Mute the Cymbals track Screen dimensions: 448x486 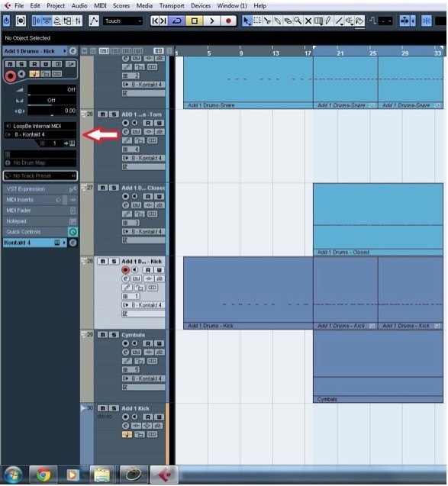pyautogui.click(x=103, y=335)
